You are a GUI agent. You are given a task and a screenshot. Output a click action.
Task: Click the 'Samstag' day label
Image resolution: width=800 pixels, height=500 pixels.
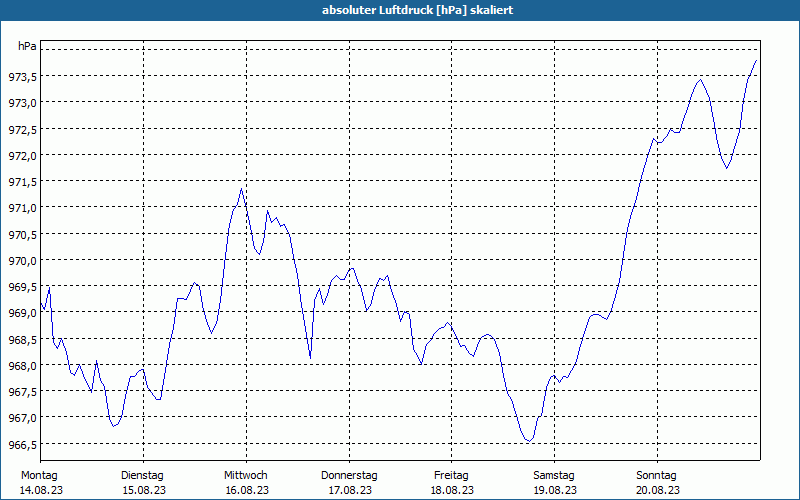(554, 476)
